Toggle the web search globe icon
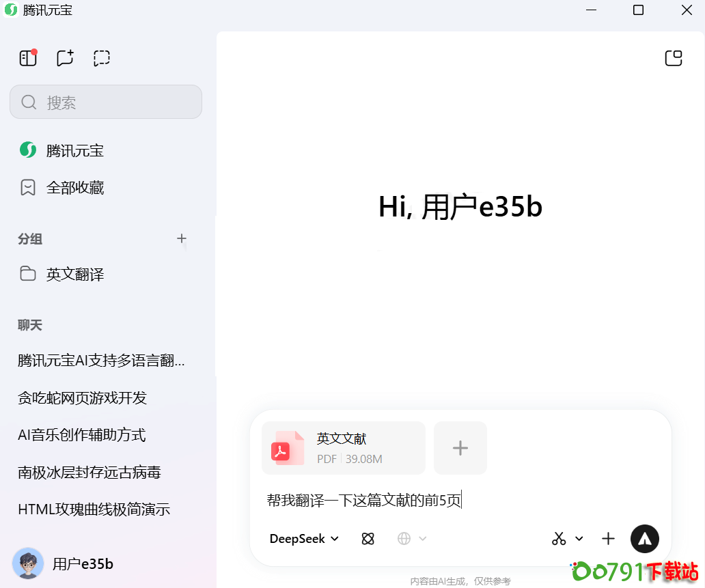Image resolution: width=705 pixels, height=588 pixels. [404, 539]
